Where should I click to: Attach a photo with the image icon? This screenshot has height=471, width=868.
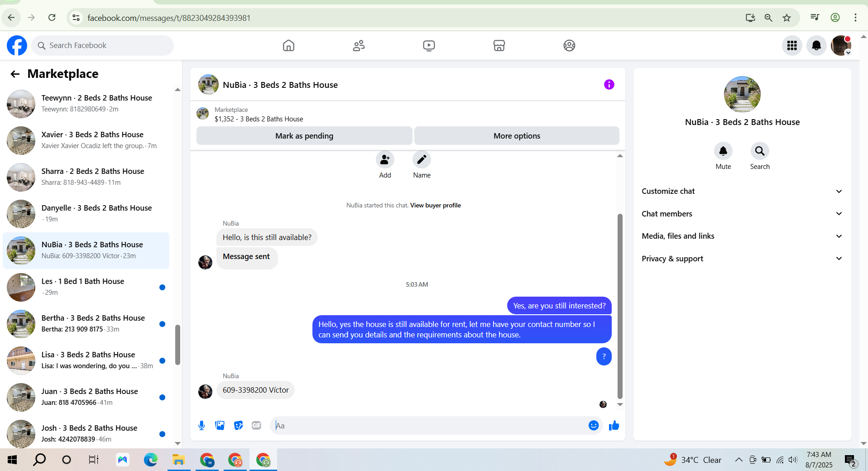[220, 425]
